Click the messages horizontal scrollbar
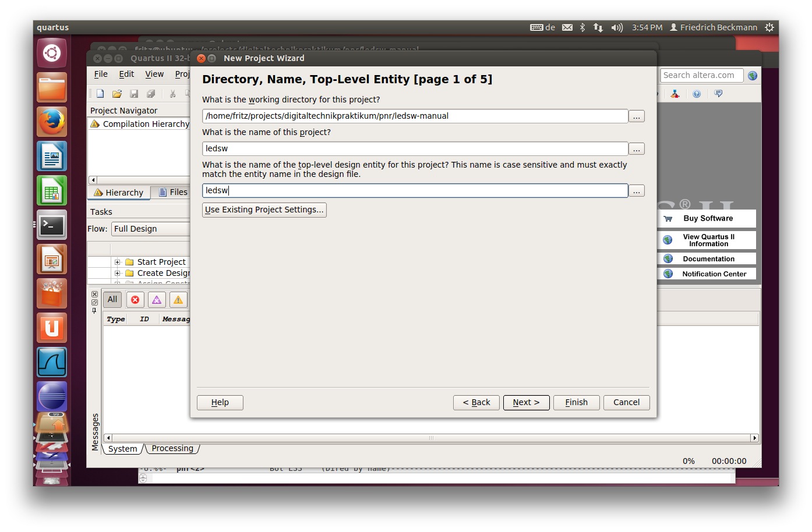This screenshot has height=532, width=812. [x=431, y=438]
